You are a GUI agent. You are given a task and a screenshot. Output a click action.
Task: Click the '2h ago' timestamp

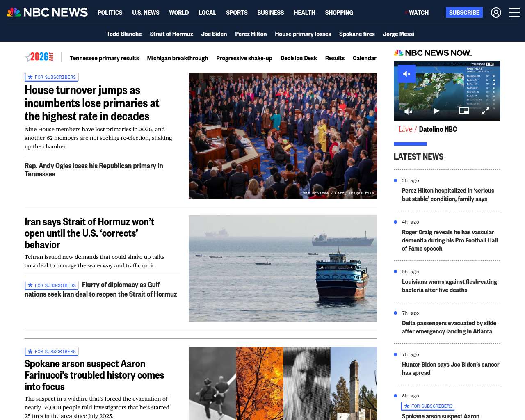click(x=411, y=180)
